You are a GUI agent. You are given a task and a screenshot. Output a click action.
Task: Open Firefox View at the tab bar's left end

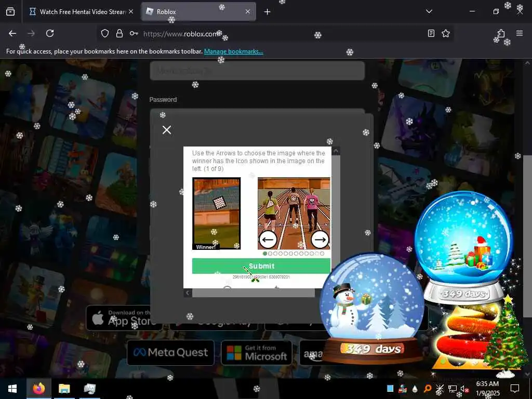(x=10, y=12)
